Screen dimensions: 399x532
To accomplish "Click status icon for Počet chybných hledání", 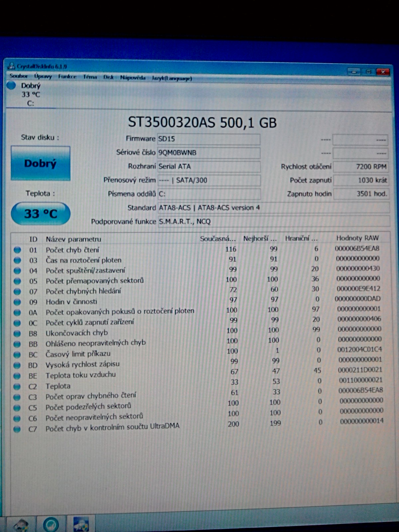I will (17, 292).
